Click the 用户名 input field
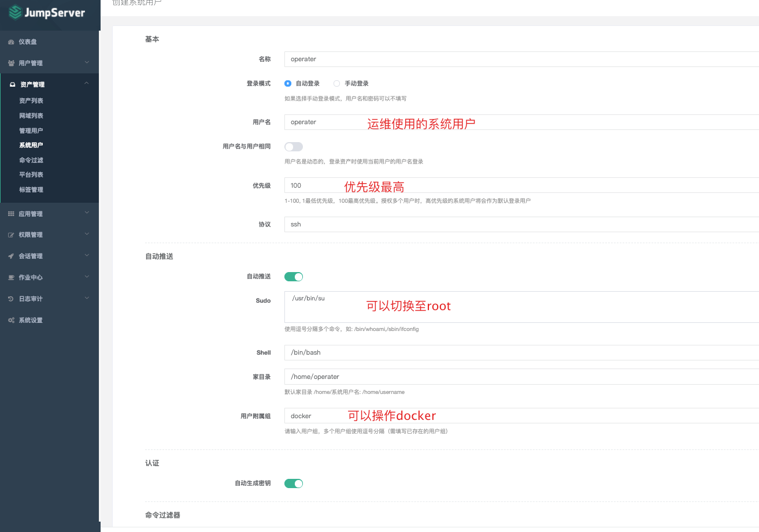Screen dimensions: 759x532 [521, 122]
